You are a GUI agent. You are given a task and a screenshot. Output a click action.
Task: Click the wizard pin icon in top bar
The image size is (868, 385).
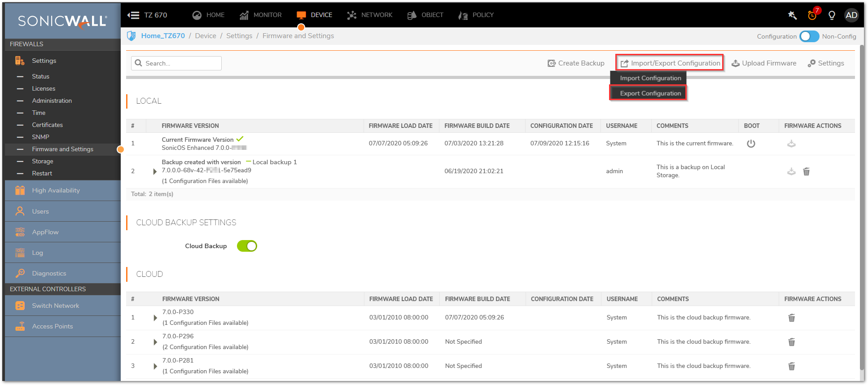click(x=792, y=15)
